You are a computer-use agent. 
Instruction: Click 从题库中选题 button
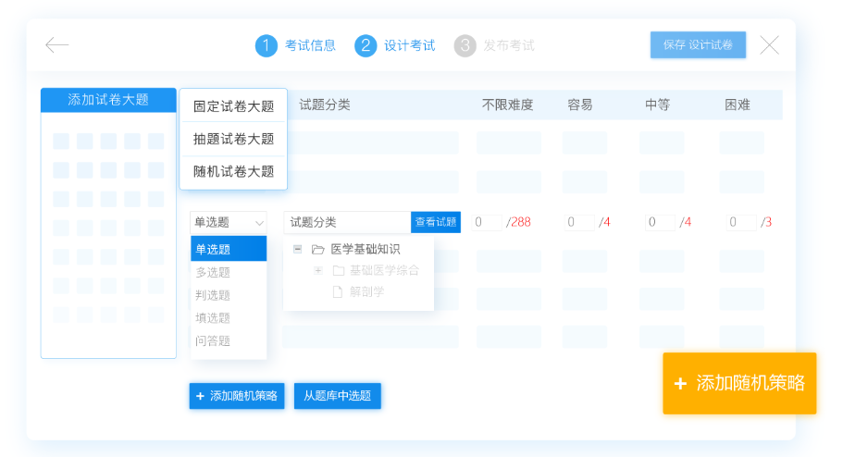[338, 396]
